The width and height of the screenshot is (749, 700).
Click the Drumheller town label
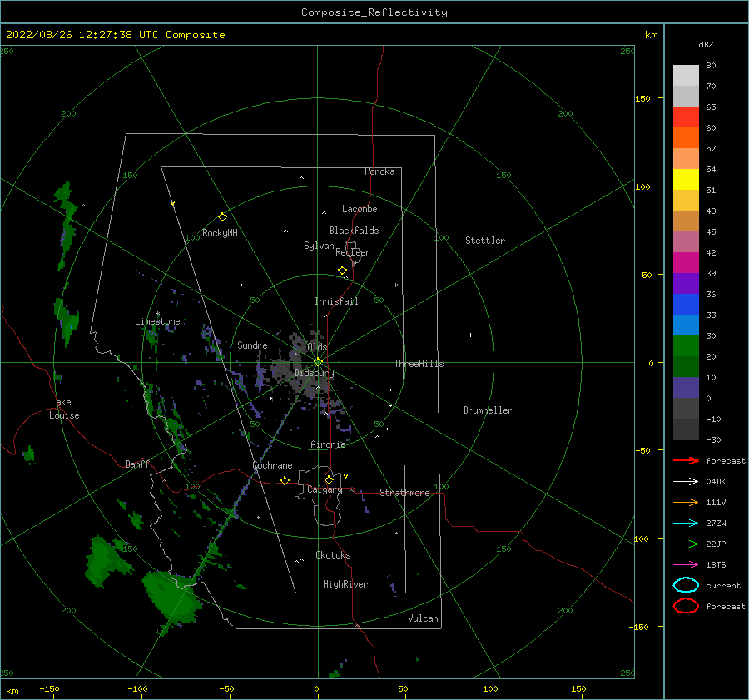(x=488, y=410)
